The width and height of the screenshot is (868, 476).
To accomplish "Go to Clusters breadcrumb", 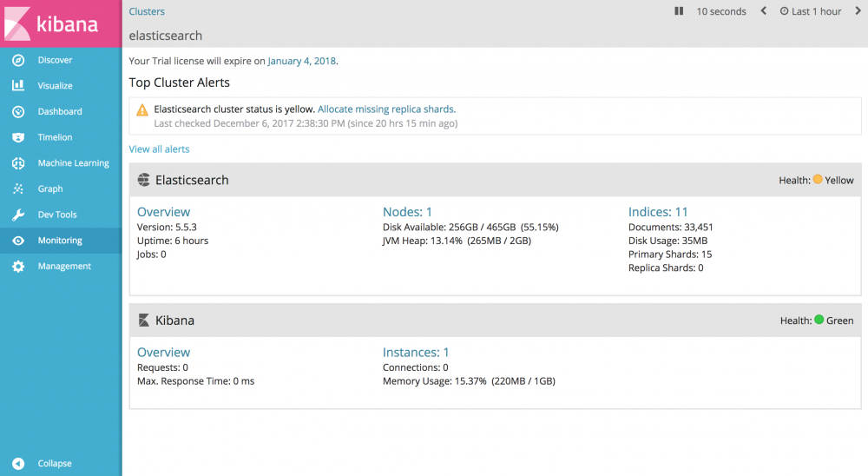I will click(147, 11).
